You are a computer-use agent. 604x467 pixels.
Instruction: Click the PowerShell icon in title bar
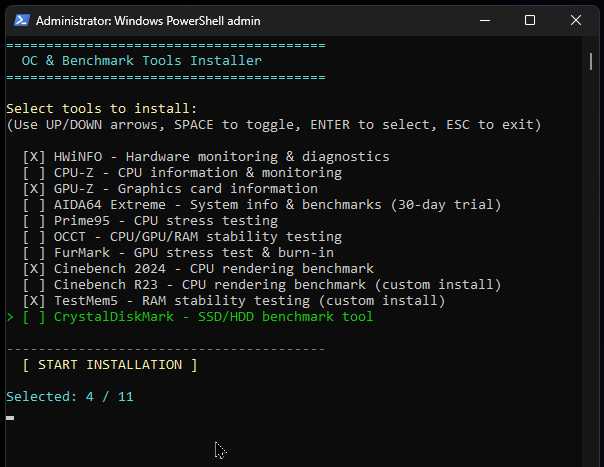click(22, 20)
